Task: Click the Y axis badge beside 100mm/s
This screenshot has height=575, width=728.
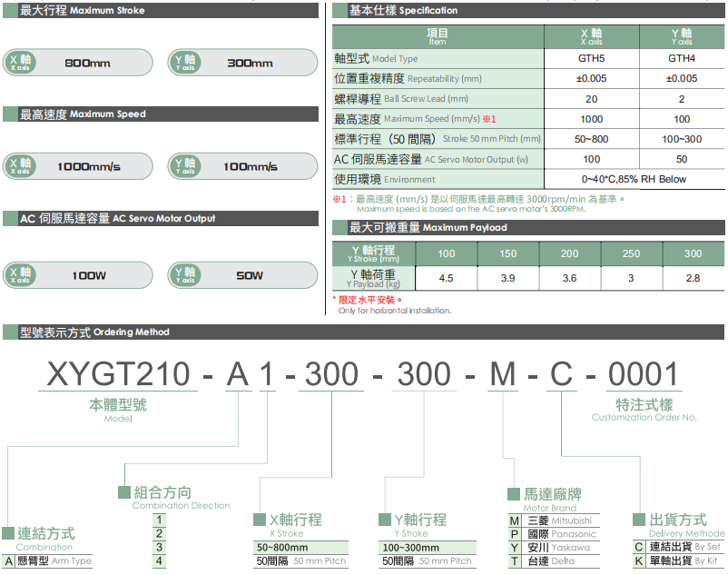Action: (x=185, y=166)
